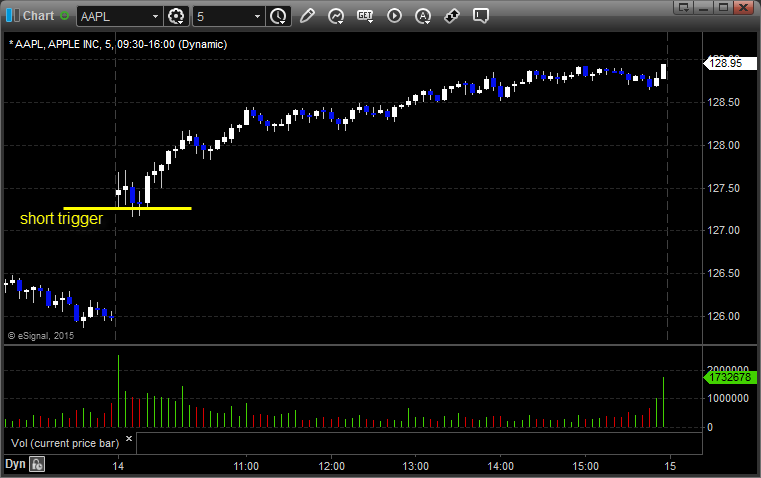Click the 128.50 price axis label
761x478 pixels.
(x=724, y=102)
